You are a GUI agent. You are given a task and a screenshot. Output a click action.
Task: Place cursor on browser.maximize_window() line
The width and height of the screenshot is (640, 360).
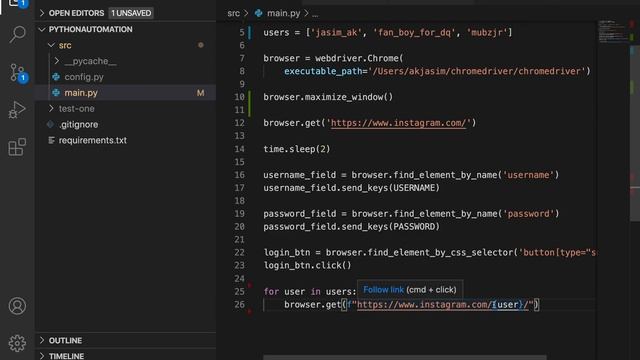(x=328, y=97)
